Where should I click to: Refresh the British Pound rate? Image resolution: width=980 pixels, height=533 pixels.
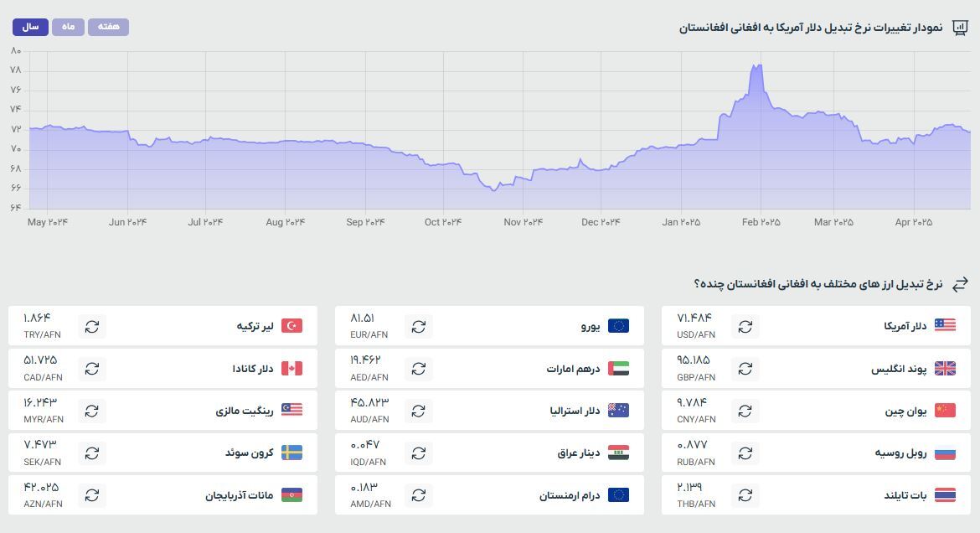tap(745, 368)
